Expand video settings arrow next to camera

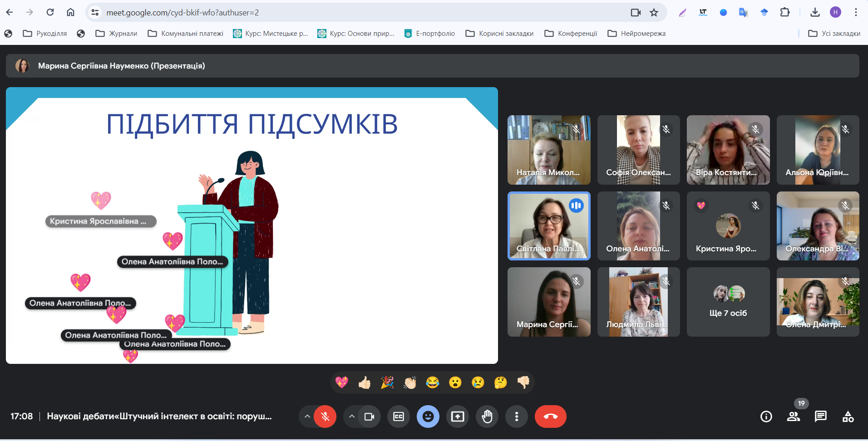coord(352,416)
